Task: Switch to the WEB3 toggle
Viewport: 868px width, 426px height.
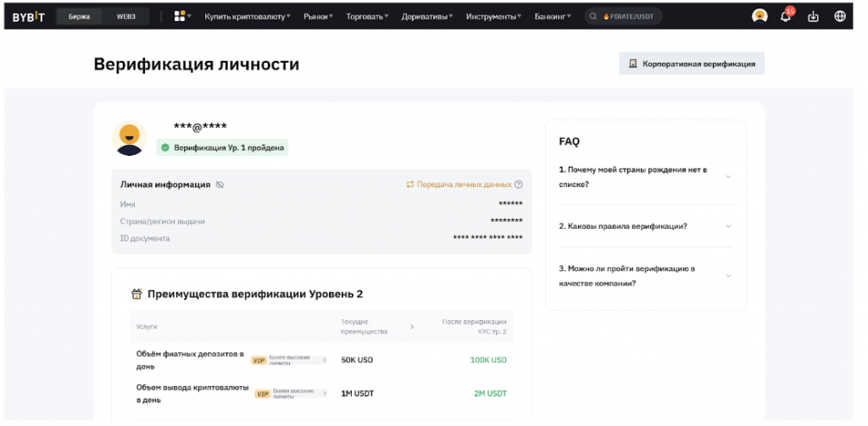Action: coord(126,16)
